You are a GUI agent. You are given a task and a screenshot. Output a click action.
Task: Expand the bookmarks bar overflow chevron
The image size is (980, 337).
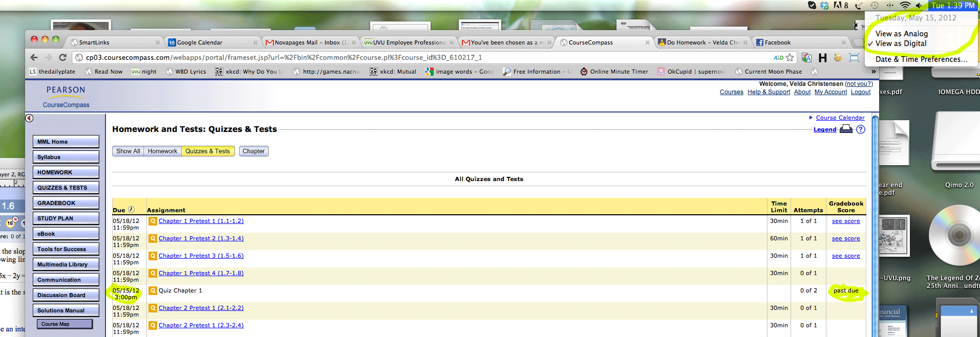click(x=874, y=72)
